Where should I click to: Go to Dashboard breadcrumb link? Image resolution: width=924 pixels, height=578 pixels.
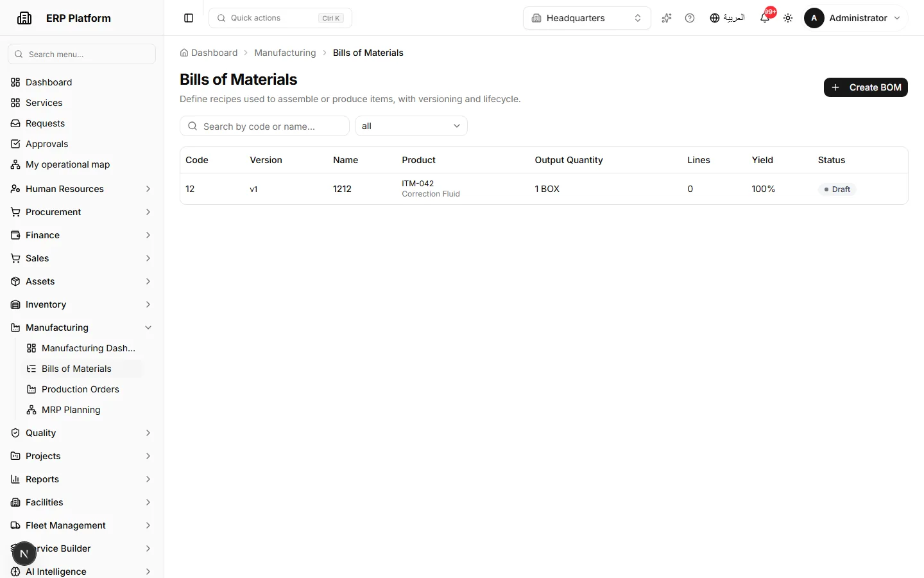pyautogui.click(x=209, y=53)
